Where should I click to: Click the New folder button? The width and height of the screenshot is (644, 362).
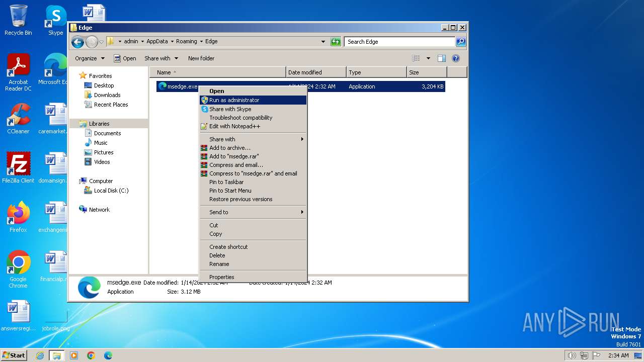(x=201, y=58)
